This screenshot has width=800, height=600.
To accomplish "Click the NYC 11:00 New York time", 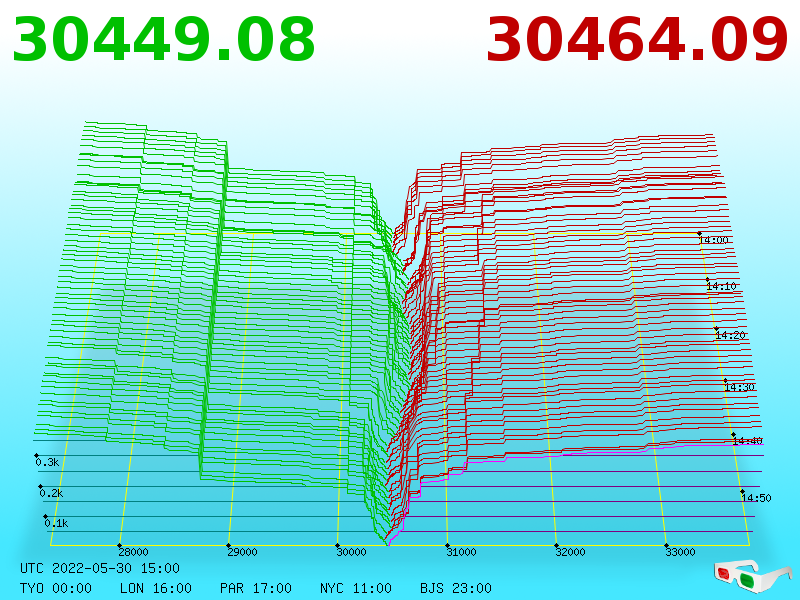I will click(356, 588).
